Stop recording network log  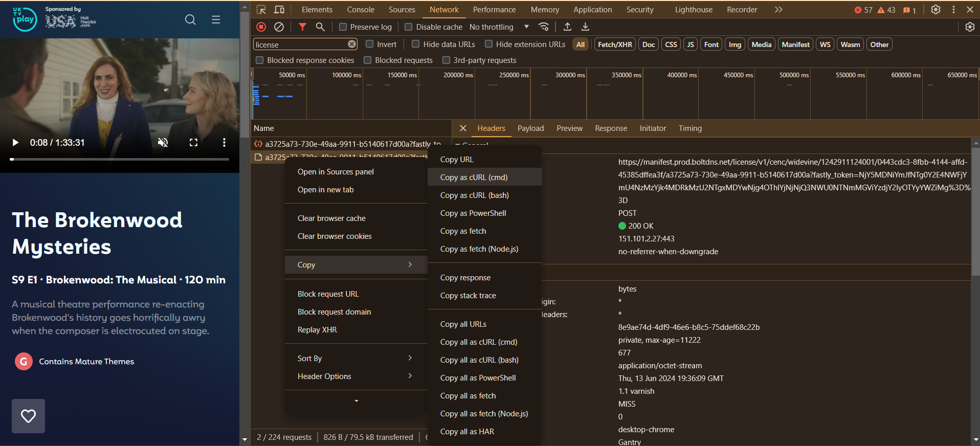(261, 27)
